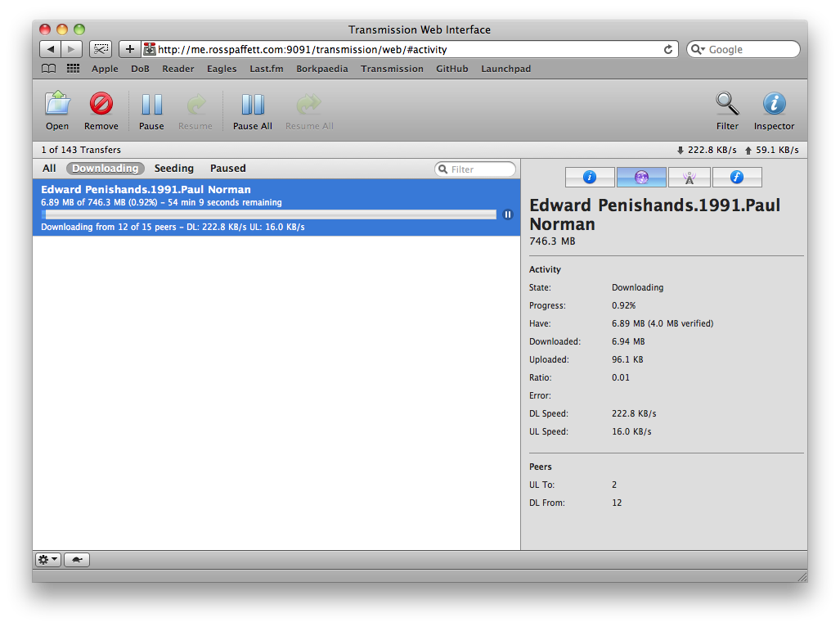
Task: Pause the selected transfer
Action: (x=151, y=111)
